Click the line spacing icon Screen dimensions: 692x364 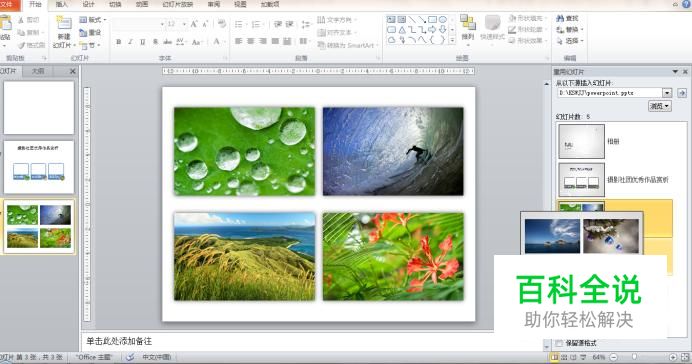coord(305,24)
